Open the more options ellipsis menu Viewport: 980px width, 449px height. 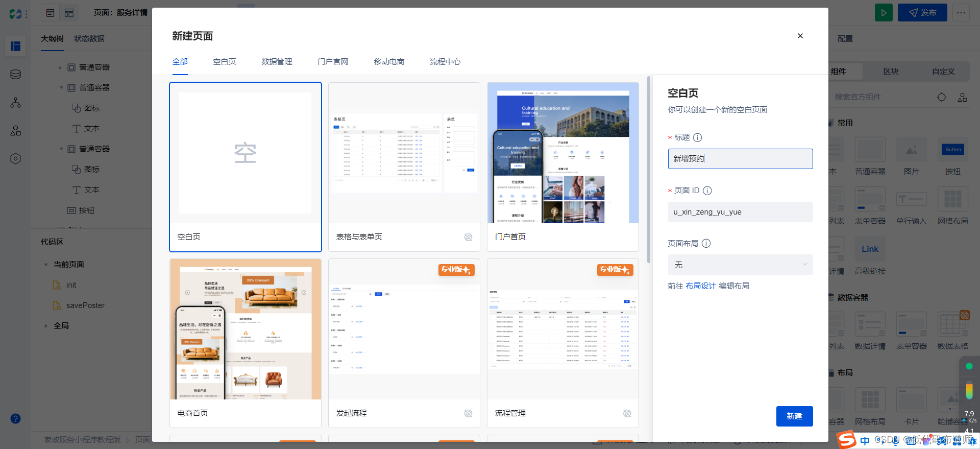point(961,13)
